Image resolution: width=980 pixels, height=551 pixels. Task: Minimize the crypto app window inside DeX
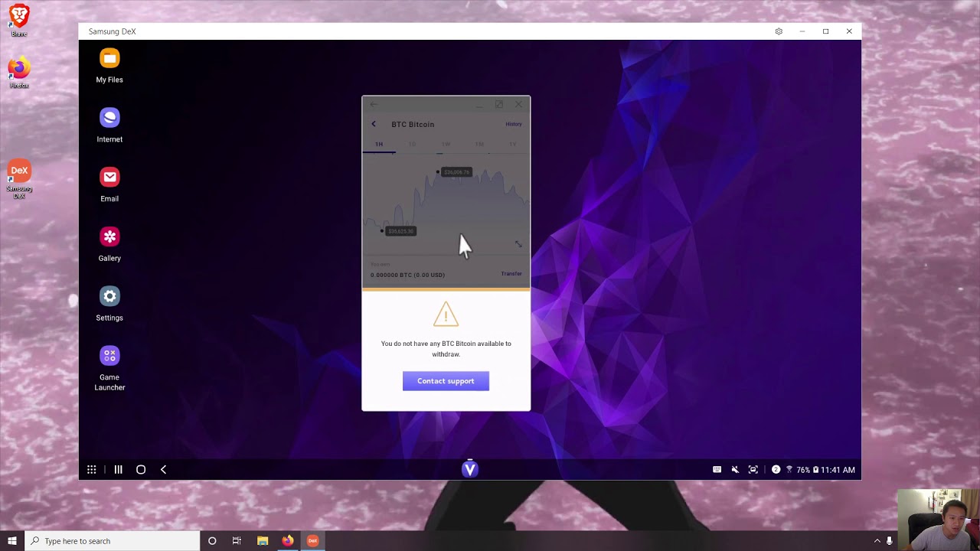[x=480, y=104]
